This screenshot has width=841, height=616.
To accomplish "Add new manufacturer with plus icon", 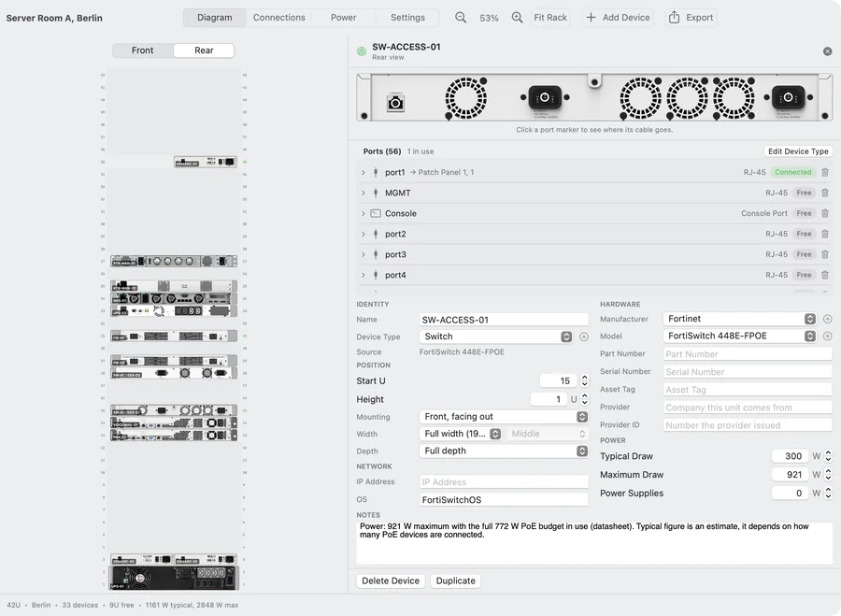I will click(x=828, y=319).
